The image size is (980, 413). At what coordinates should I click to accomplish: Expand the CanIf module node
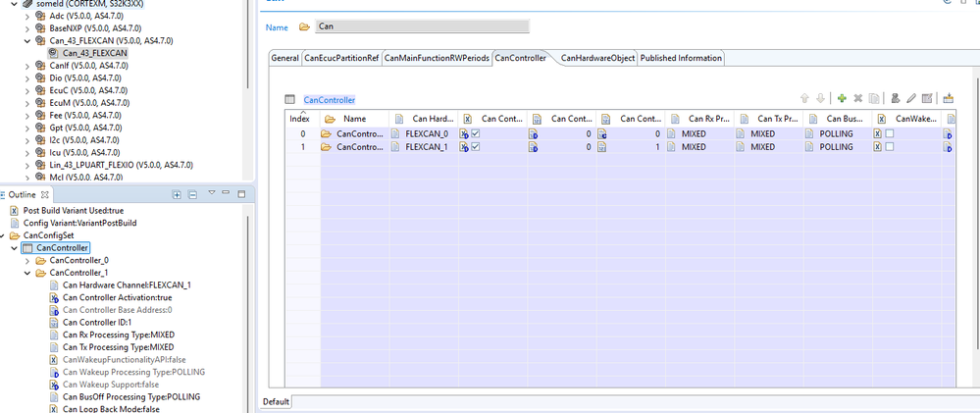tap(26, 66)
